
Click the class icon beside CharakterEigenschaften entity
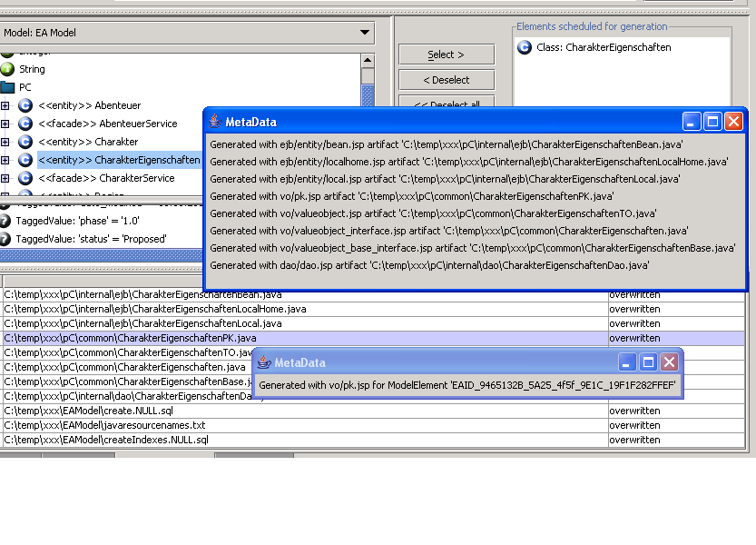25,160
